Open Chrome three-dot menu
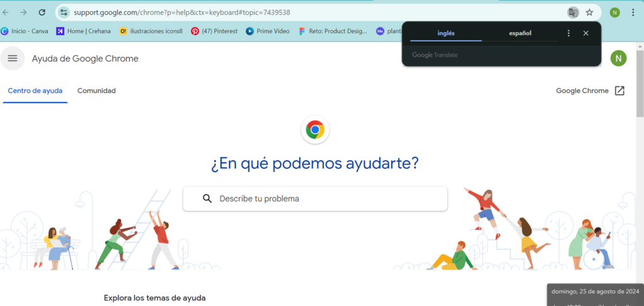The width and height of the screenshot is (644, 306). [x=633, y=13]
